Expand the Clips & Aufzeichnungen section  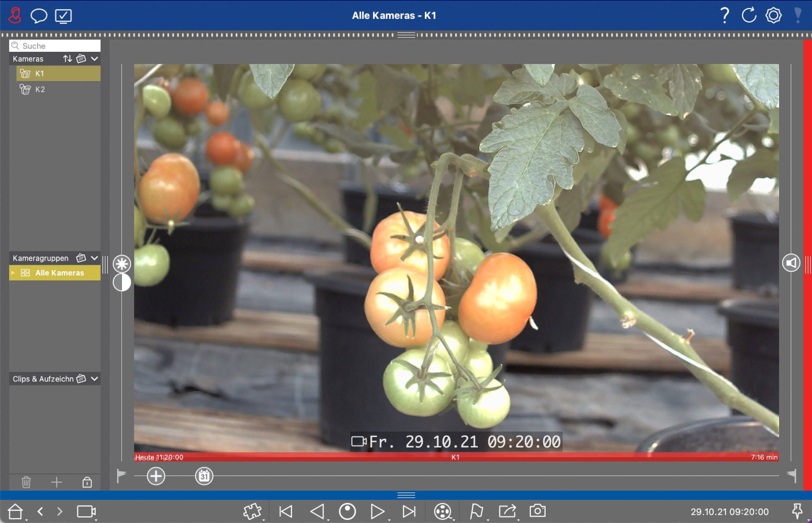point(95,379)
